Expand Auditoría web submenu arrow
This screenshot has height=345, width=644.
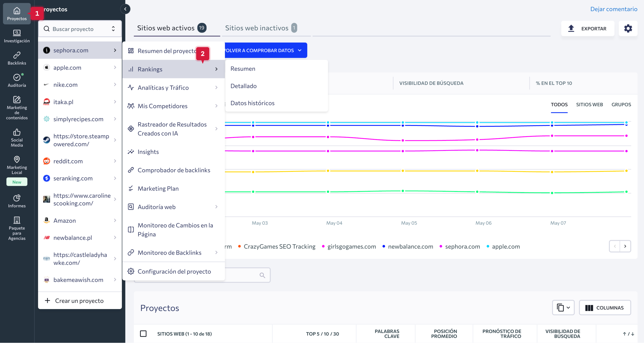coord(216,207)
